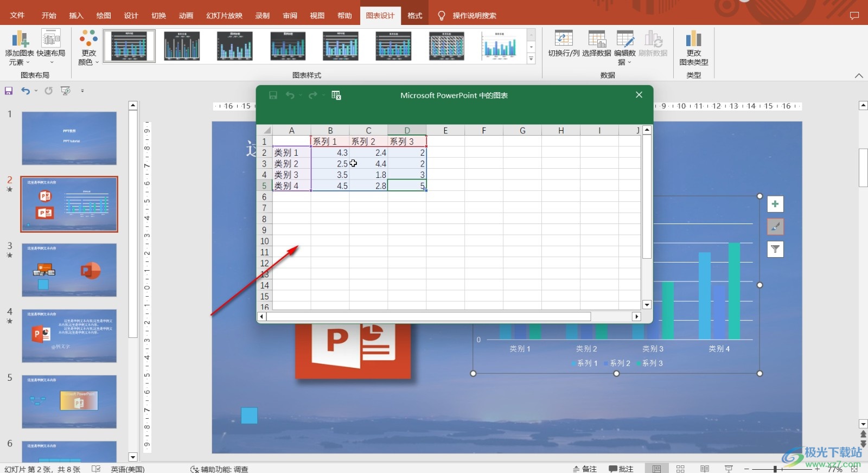Click the zoom out minus button
The width and height of the screenshot is (868, 473).
pyautogui.click(x=747, y=469)
